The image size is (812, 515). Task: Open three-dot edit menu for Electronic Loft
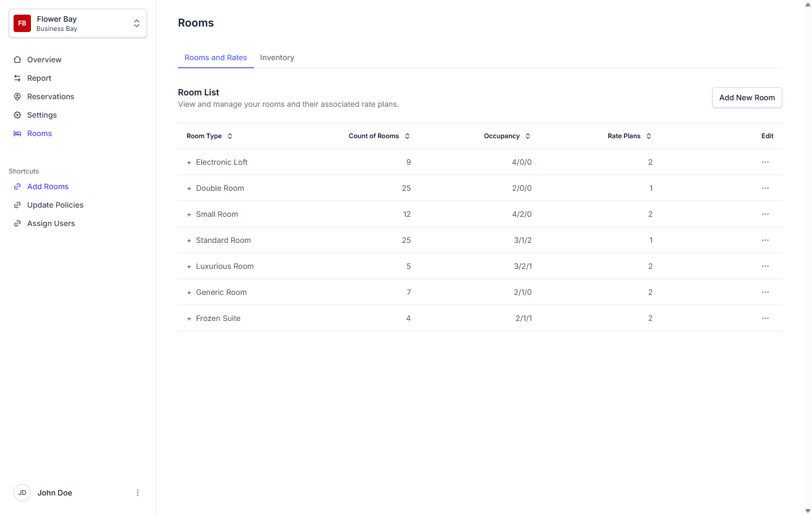[x=765, y=162]
